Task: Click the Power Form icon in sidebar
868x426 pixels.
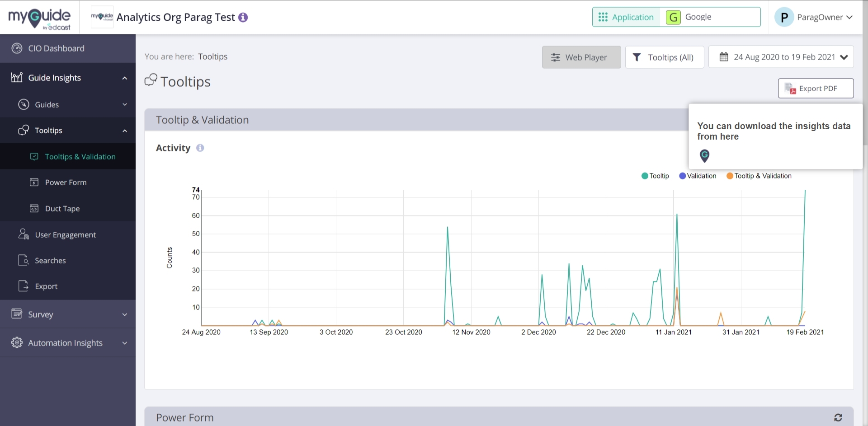Action: [34, 182]
